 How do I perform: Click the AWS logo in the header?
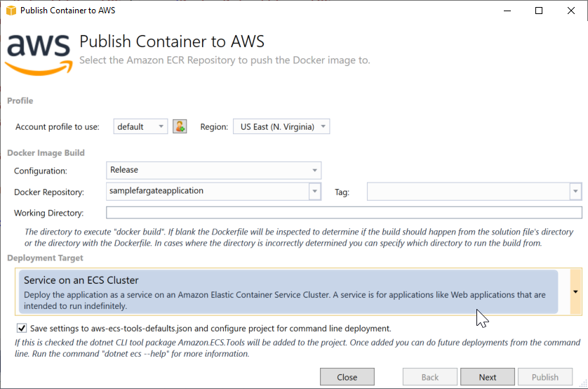[39, 54]
